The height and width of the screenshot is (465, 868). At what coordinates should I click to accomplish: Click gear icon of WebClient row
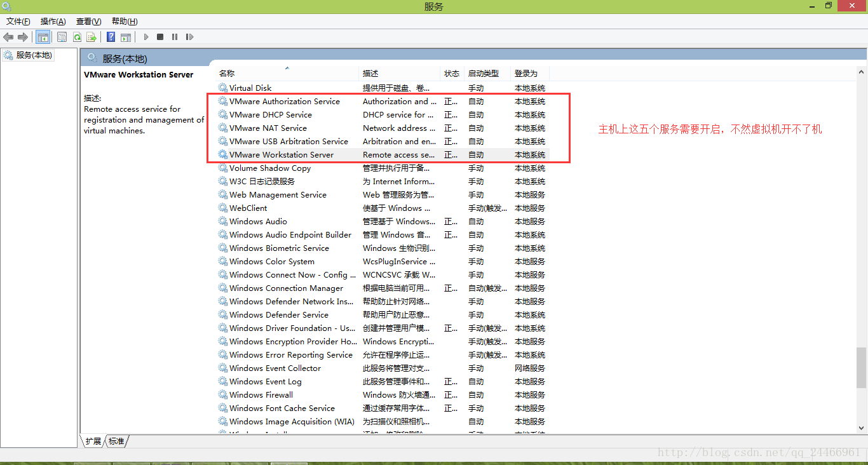click(x=223, y=208)
